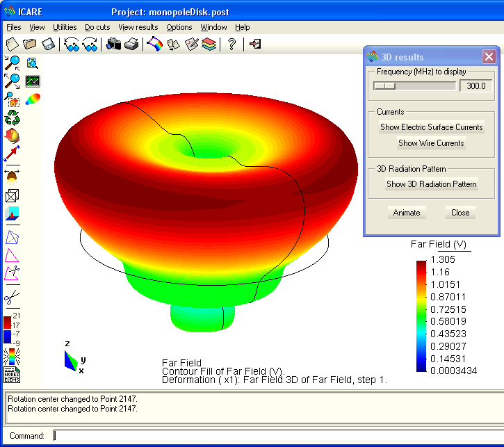Viewport: 504px width, 447px height.
Task: Print with the printer icon
Action: tap(131, 44)
